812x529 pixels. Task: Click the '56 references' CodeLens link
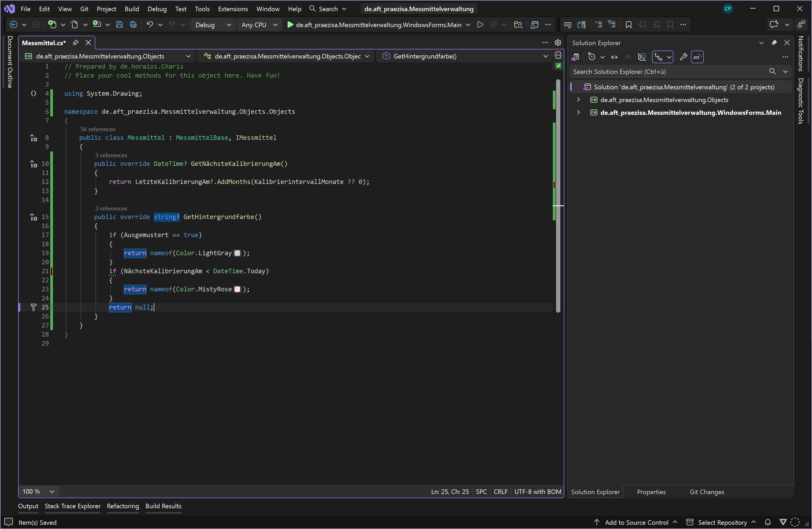(98, 129)
